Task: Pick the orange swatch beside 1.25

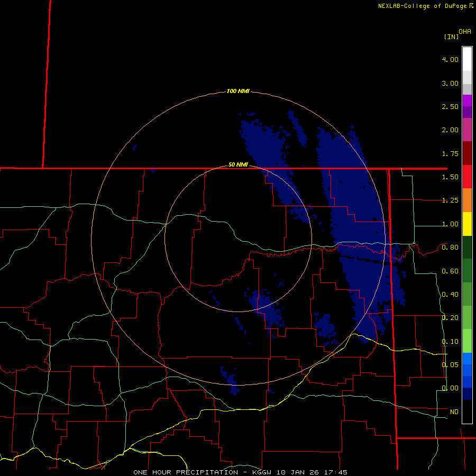Action: tap(467, 200)
